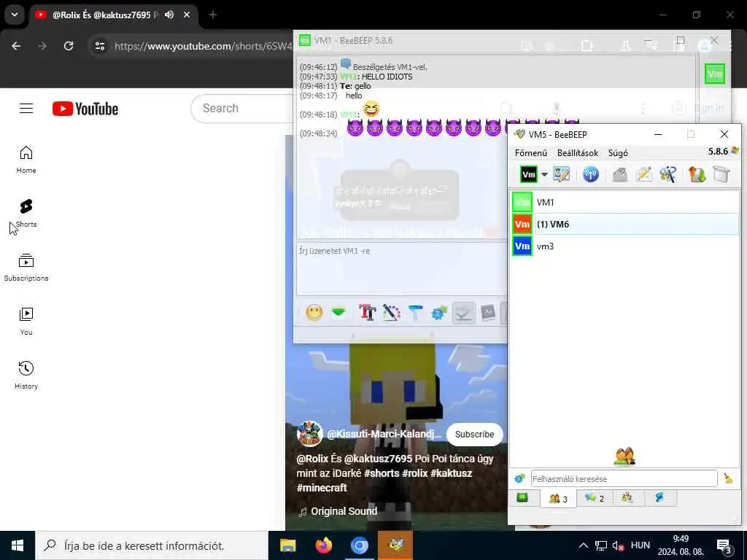Click the black Vm status avatar in BeeBEEP toolbar
Screen dimensions: 747x560
point(529,174)
